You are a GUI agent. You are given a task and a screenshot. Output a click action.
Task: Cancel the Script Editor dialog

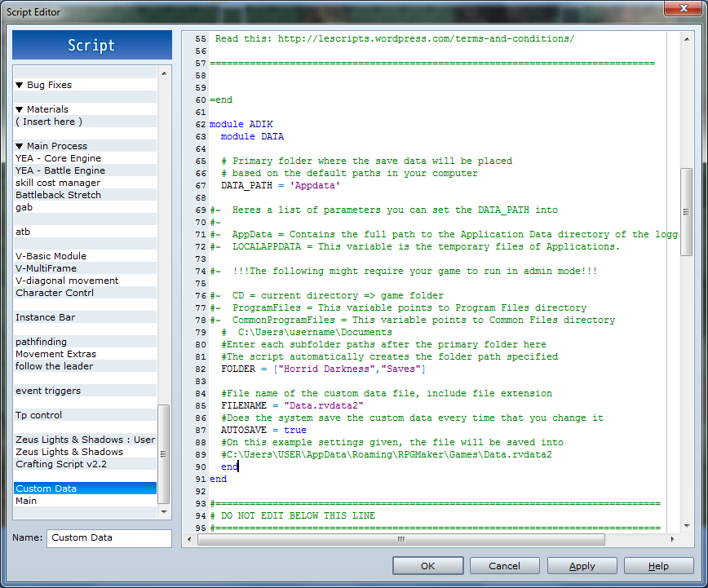point(504,566)
